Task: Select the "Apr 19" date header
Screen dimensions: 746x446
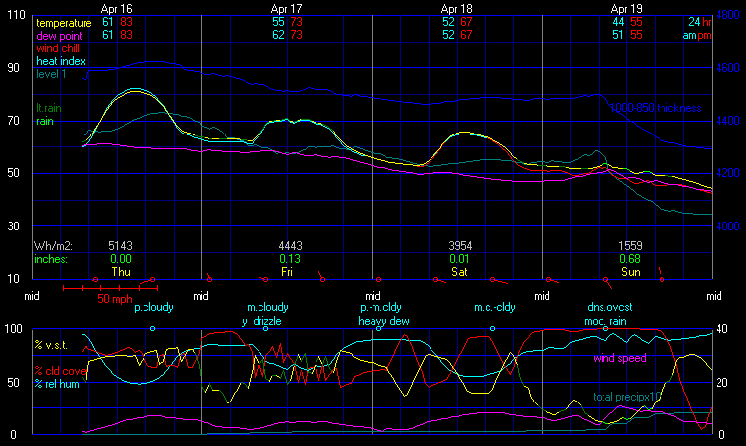Action: [x=626, y=9]
